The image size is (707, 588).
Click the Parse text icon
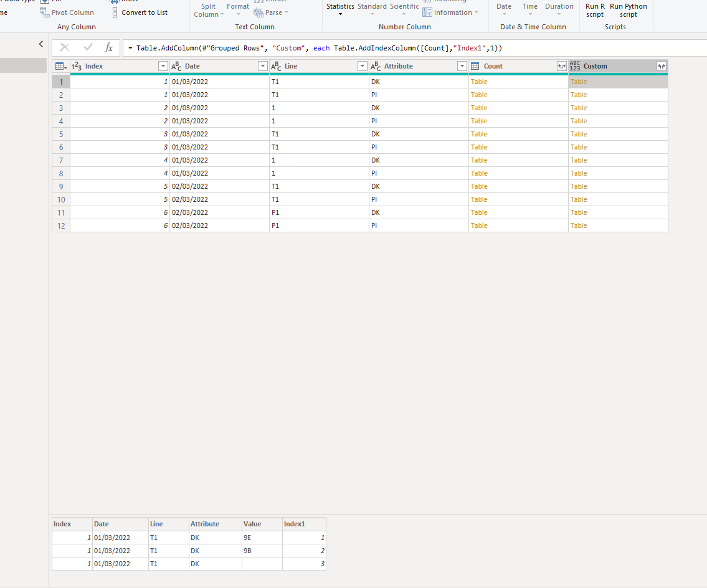258,12
